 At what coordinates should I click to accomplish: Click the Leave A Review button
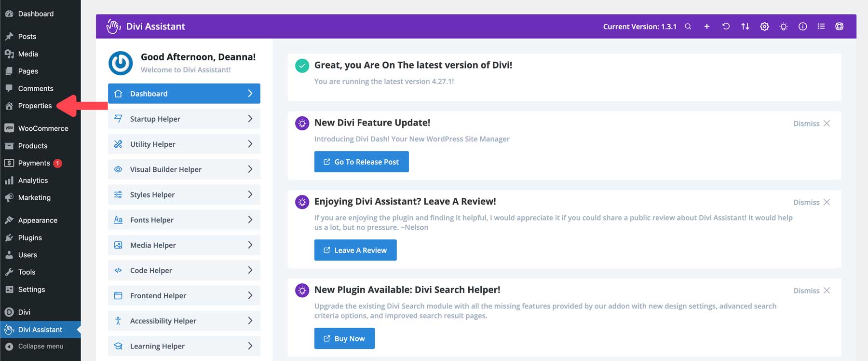coord(355,250)
